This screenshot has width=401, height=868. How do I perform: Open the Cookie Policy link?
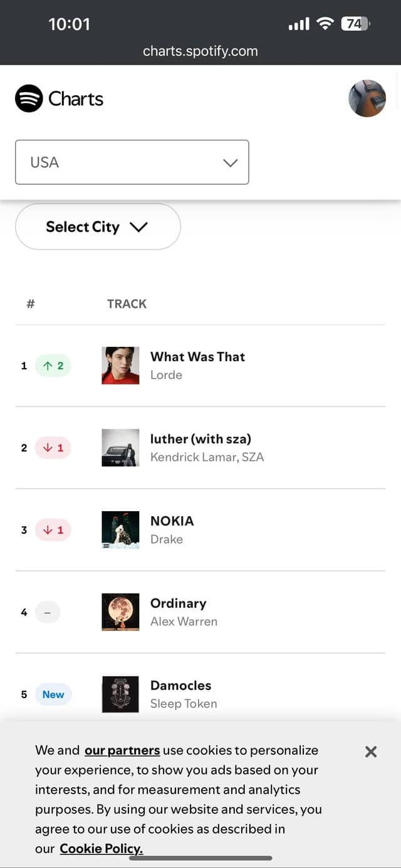pos(102,849)
